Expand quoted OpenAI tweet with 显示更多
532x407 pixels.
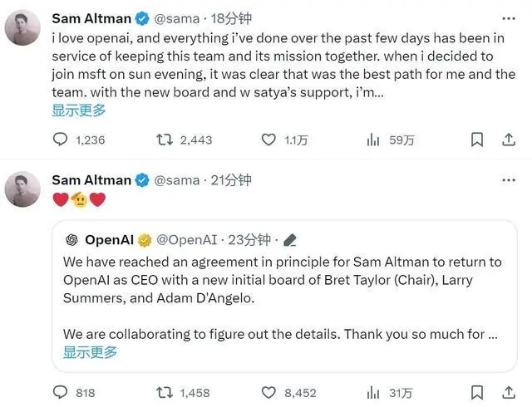point(90,352)
